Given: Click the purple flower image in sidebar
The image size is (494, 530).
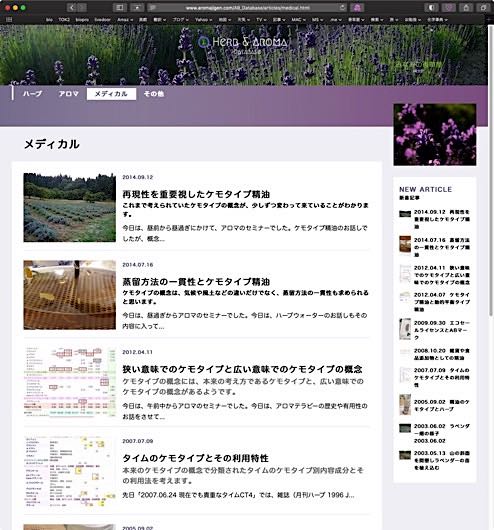Looking at the screenshot, I should (x=435, y=135).
